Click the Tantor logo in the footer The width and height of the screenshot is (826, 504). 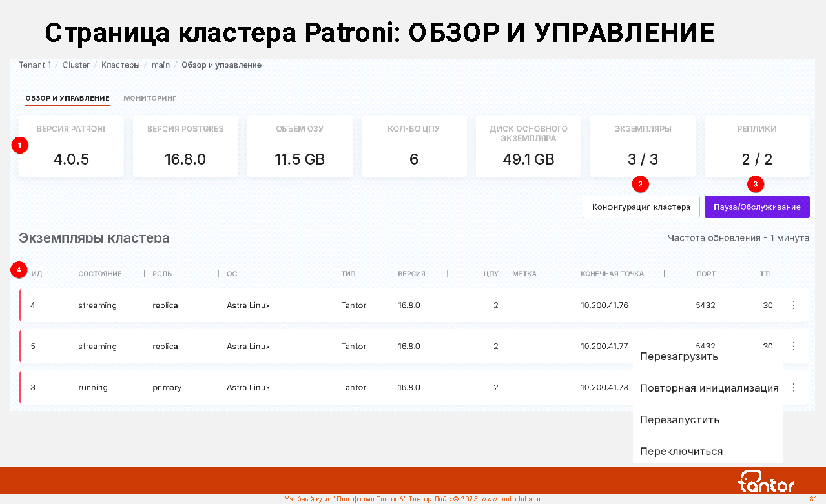(x=766, y=481)
